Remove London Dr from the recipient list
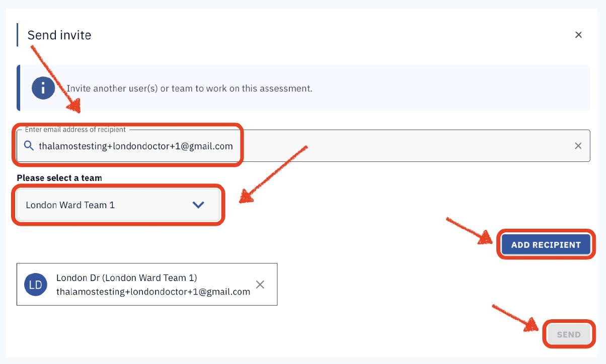 click(x=260, y=285)
